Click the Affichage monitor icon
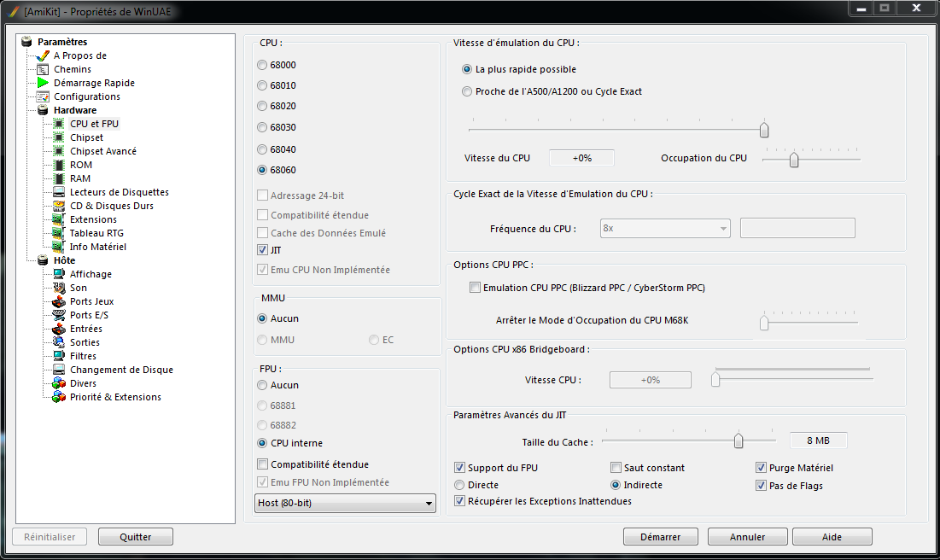940x560 pixels. pos(59,274)
